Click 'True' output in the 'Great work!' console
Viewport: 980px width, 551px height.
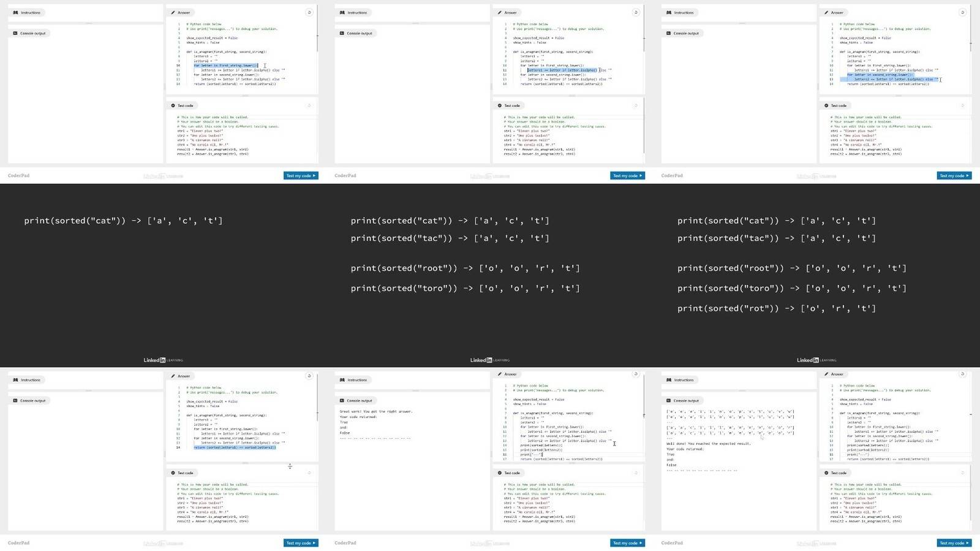click(x=344, y=422)
